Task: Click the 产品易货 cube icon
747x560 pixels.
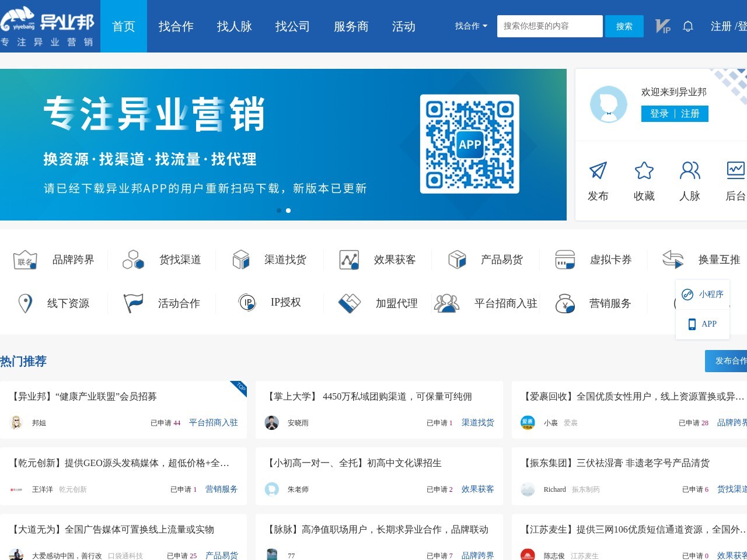Action: [457, 260]
